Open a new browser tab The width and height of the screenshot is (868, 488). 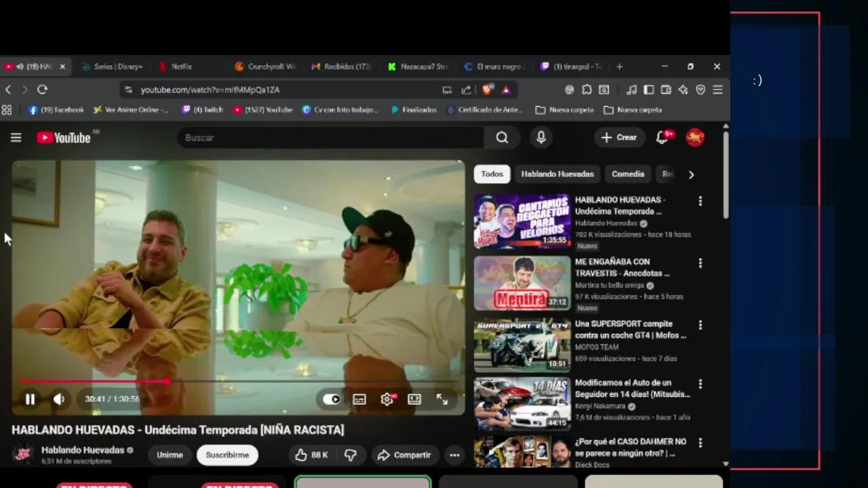[619, 66]
